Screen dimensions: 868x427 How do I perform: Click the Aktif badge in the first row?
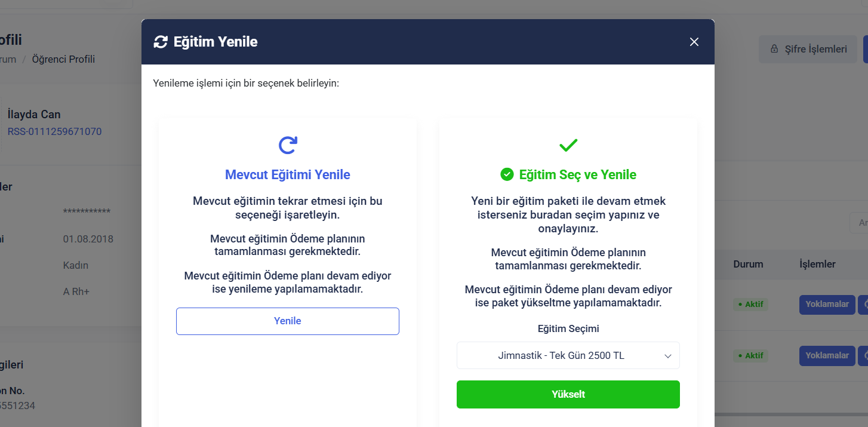pyautogui.click(x=750, y=304)
